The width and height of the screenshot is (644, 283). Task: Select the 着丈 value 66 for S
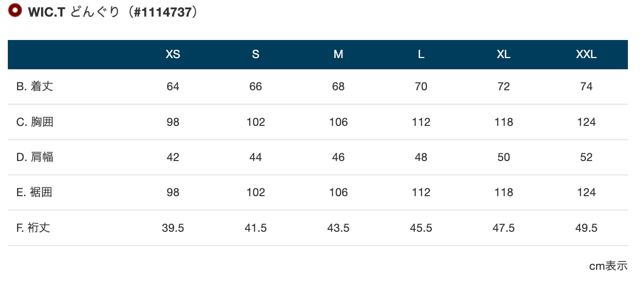(x=256, y=87)
